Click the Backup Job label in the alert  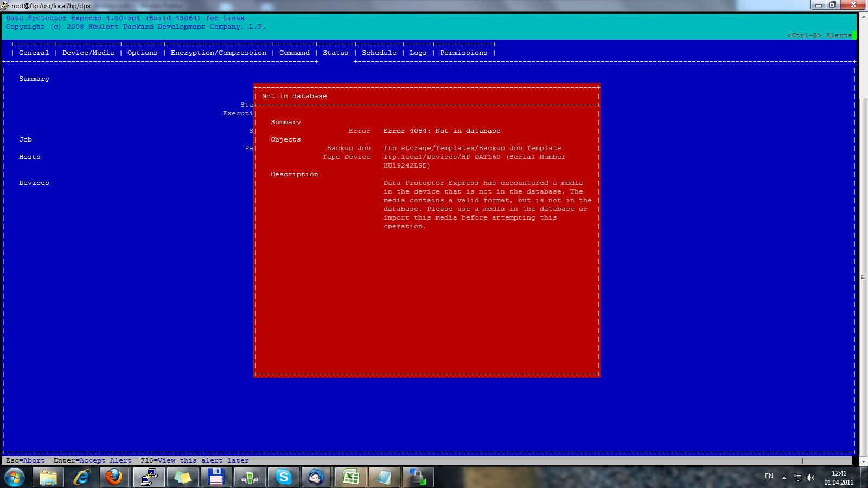(x=349, y=148)
